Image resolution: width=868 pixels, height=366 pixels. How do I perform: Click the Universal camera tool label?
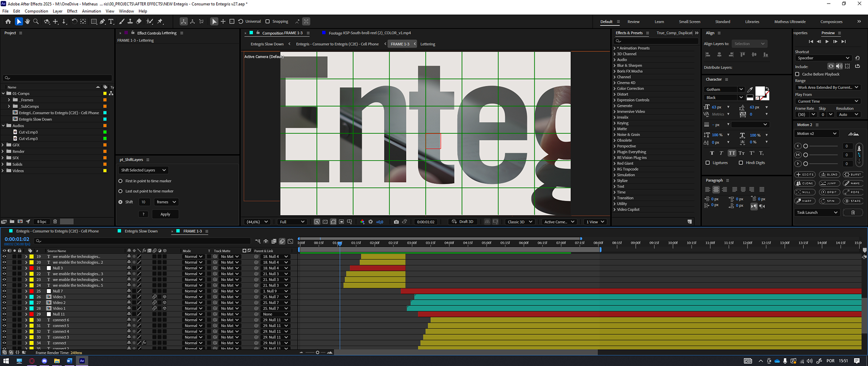pos(253,21)
